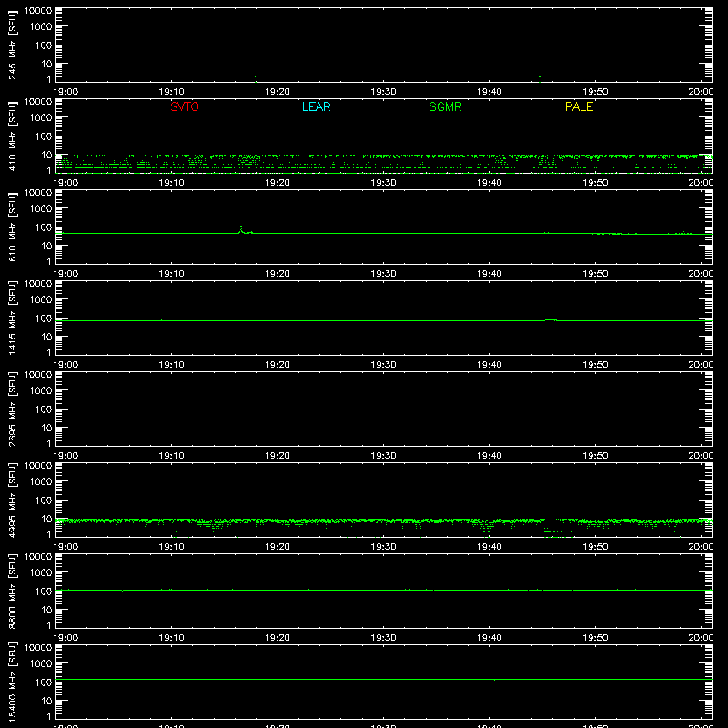Click 19:20 tick under the 610 MHz panel
The height and width of the screenshot is (728, 728).
pyautogui.click(x=278, y=274)
